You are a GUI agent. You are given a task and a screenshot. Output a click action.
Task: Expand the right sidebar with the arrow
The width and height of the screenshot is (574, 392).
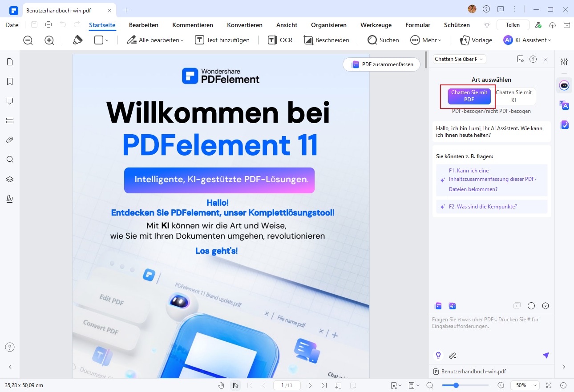click(564, 367)
